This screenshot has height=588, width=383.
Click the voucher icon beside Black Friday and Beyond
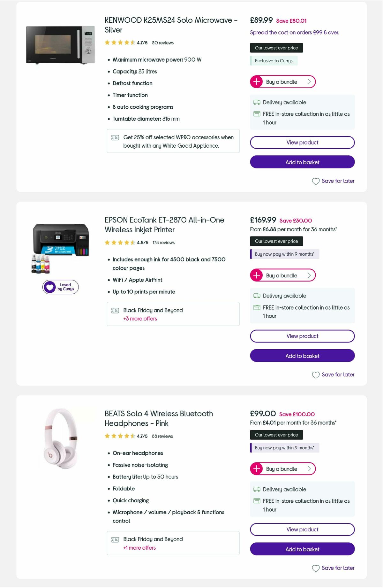115,310
